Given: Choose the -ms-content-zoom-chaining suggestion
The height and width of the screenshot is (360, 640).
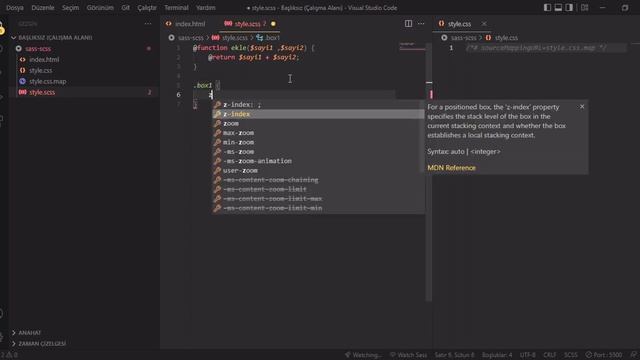Looking at the screenshot, I should (318, 180).
